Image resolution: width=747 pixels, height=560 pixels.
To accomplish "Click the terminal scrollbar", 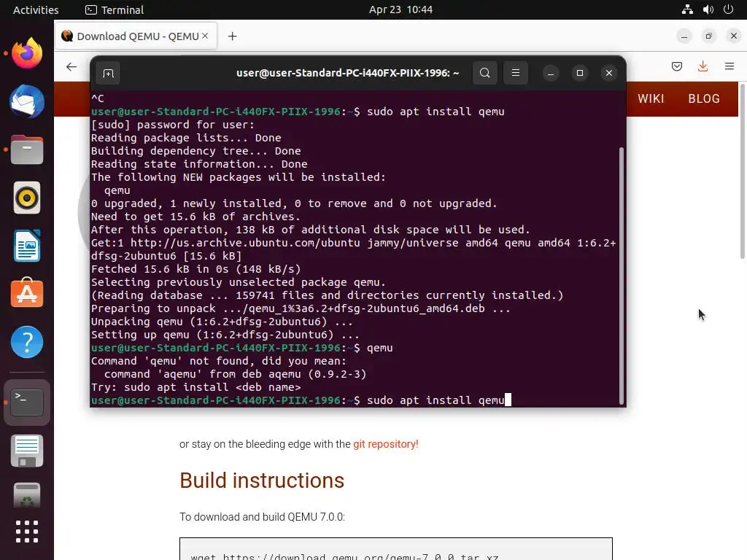I will (622, 275).
